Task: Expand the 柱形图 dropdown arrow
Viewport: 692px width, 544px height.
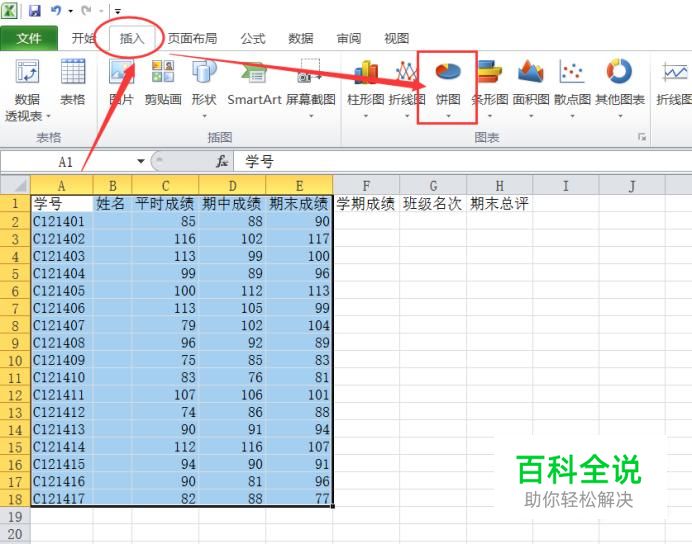Action: pos(365,116)
